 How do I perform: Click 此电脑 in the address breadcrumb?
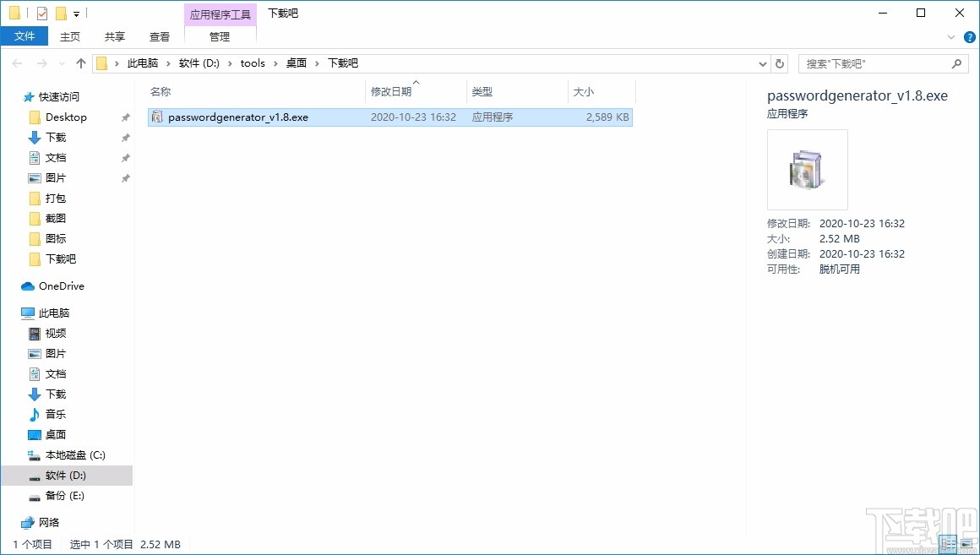[143, 63]
